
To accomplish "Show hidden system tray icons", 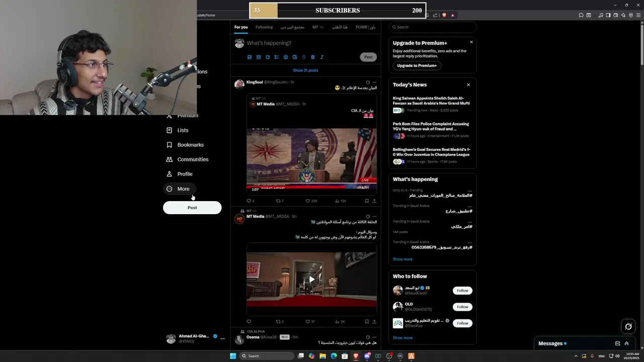I will [x=576, y=356].
